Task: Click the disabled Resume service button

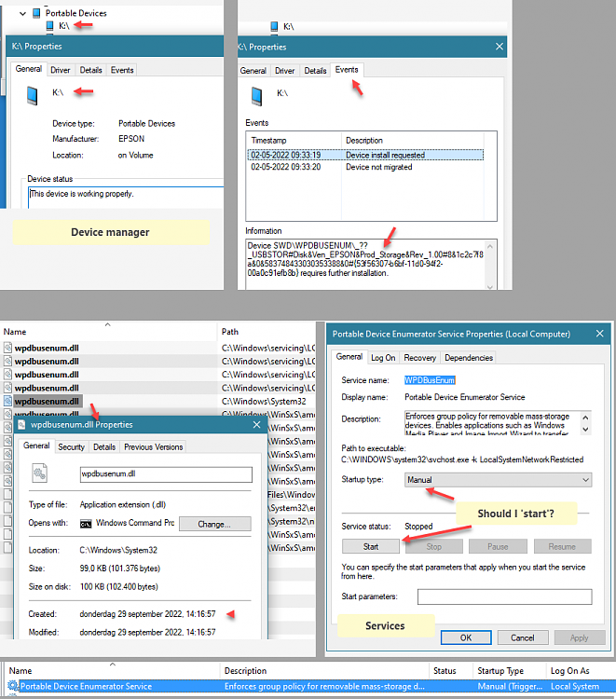Action: point(563,546)
